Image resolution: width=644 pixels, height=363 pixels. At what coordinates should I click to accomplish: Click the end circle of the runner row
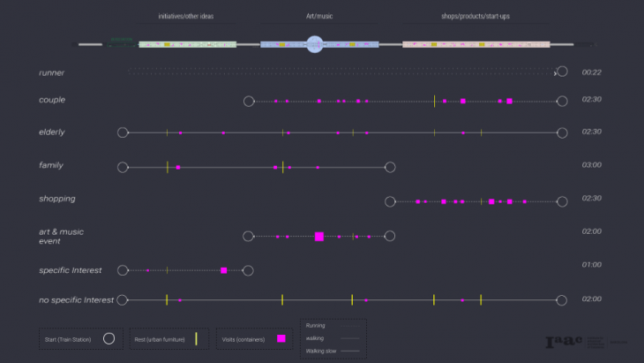point(562,72)
